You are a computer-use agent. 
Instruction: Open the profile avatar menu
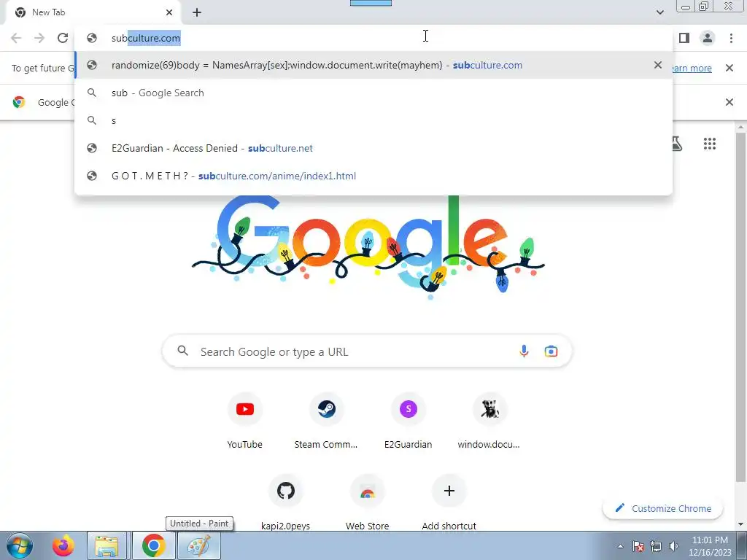[x=708, y=38]
